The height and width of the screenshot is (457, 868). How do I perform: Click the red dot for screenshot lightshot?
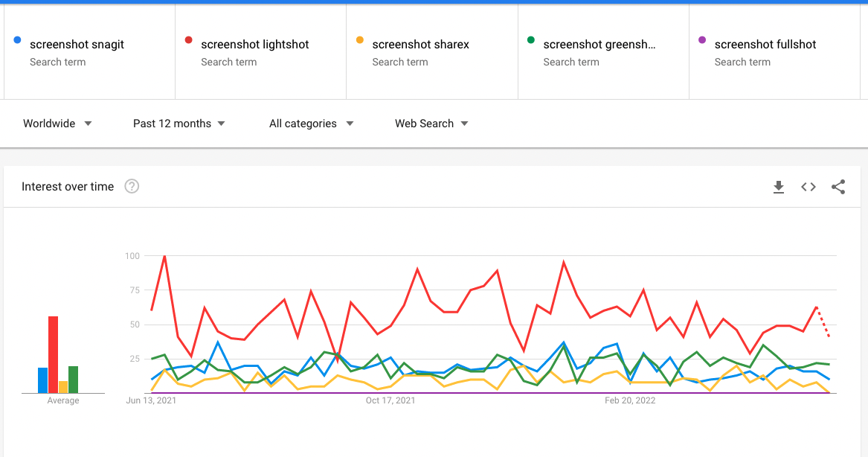coord(188,40)
